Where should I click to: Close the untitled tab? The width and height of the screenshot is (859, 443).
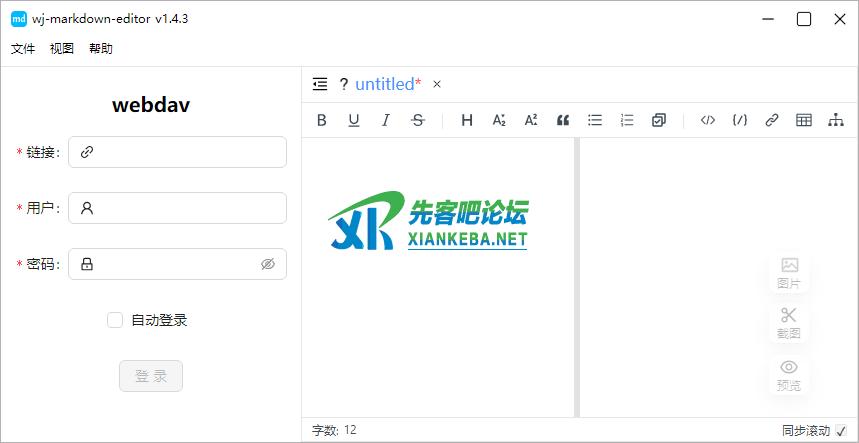click(437, 84)
